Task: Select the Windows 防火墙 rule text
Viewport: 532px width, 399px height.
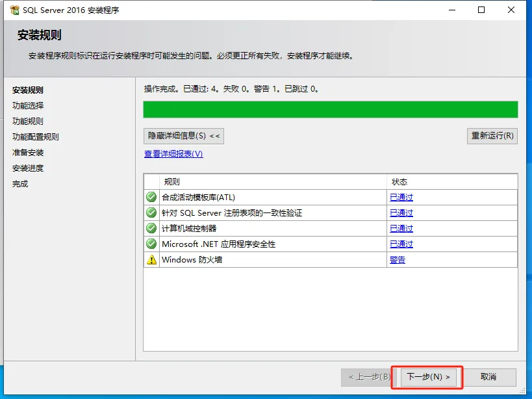Action: pos(192,259)
